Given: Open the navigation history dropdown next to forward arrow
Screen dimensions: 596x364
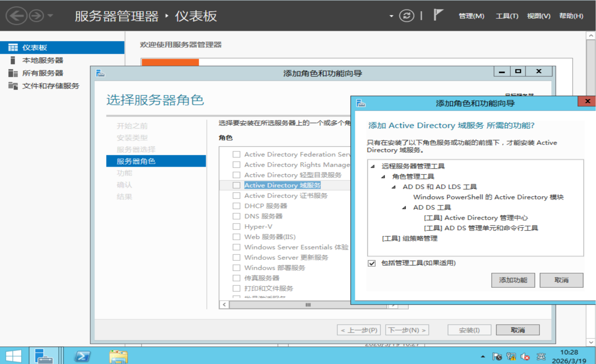Looking at the screenshot, I should click(50, 15).
